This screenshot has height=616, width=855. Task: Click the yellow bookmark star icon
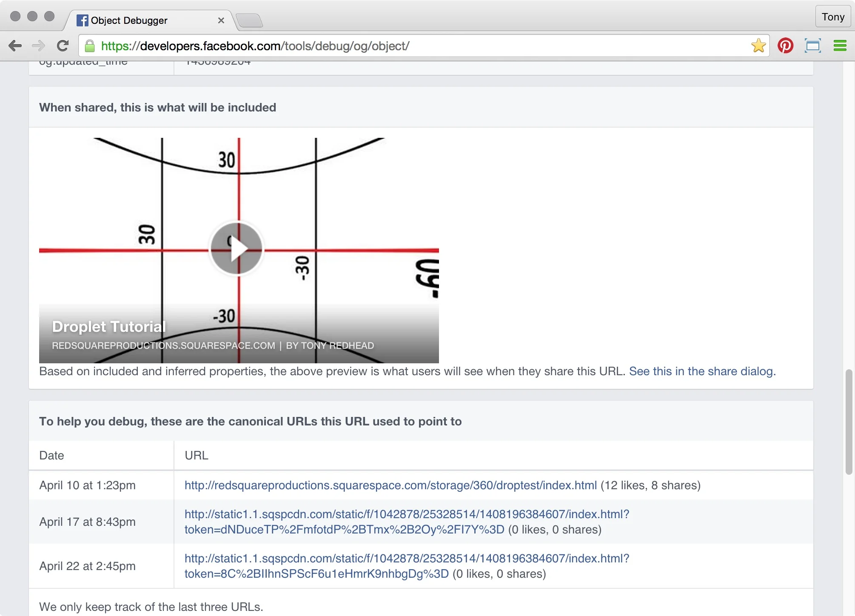758,46
